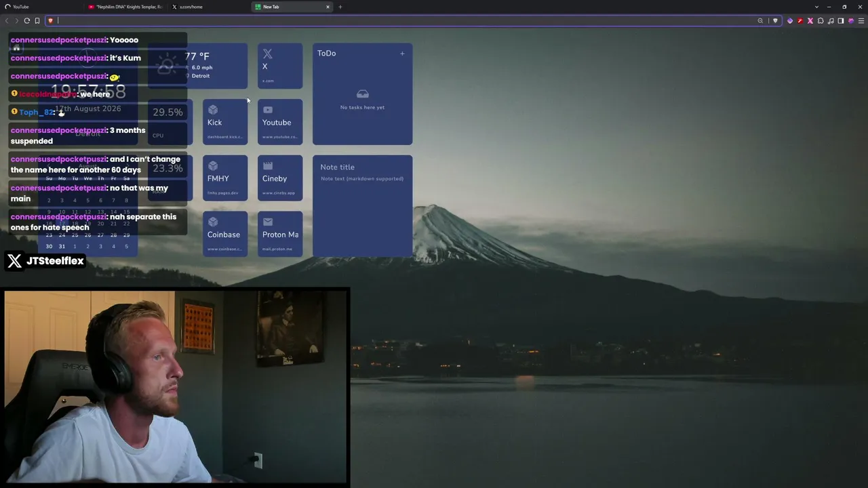Click the 'No tasks here yet' ToDo placeholder
868x488 pixels.
click(362, 107)
